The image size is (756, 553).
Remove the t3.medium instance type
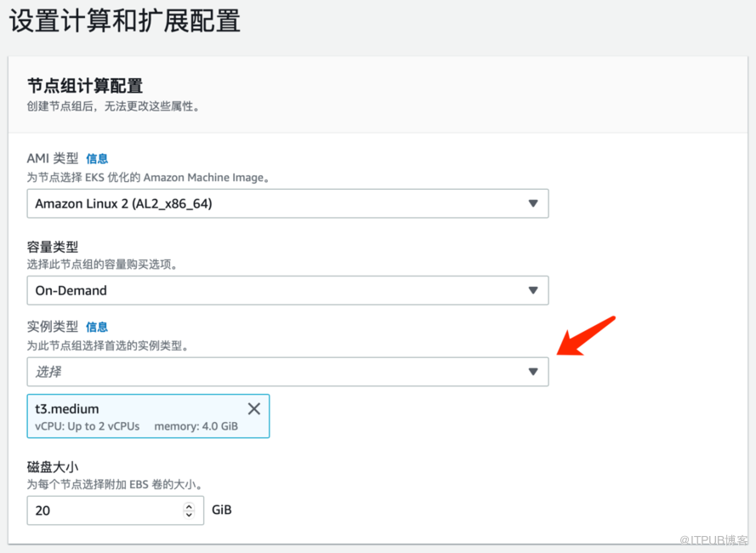coord(253,409)
